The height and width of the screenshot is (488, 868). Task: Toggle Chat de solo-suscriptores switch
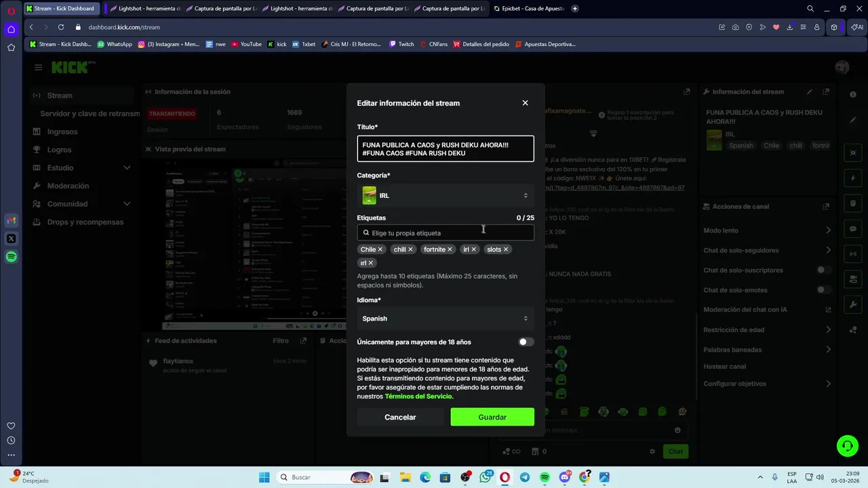coord(823,270)
